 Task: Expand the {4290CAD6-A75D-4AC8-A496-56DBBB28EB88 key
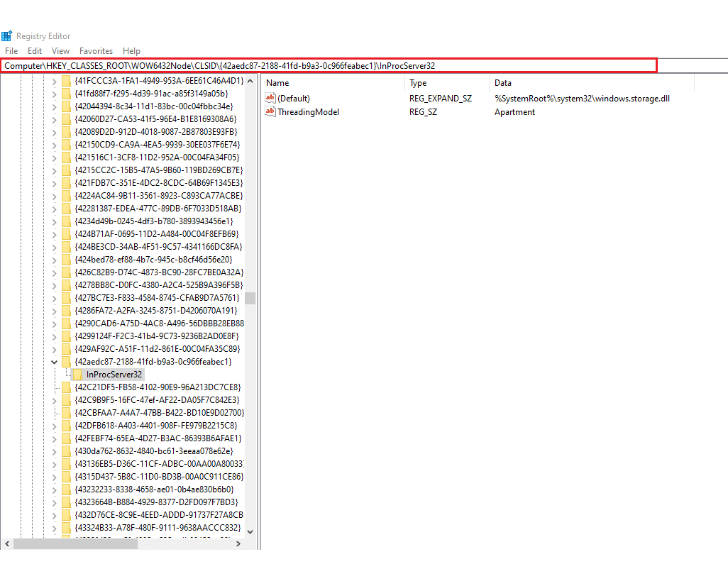(55, 323)
